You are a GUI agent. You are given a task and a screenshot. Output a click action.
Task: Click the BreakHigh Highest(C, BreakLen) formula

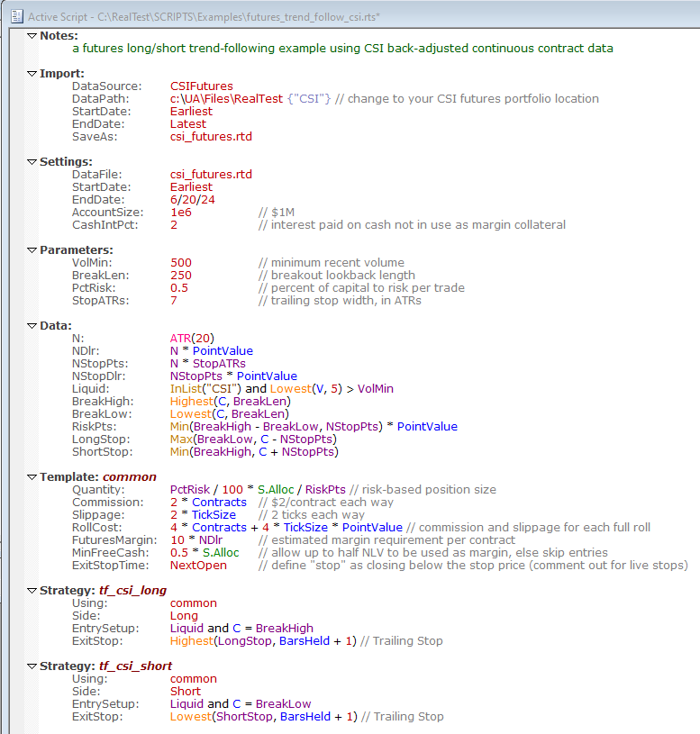(x=231, y=402)
